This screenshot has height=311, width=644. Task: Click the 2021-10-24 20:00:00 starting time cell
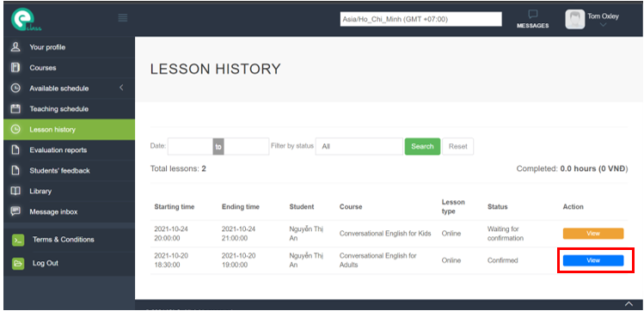click(171, 234)
